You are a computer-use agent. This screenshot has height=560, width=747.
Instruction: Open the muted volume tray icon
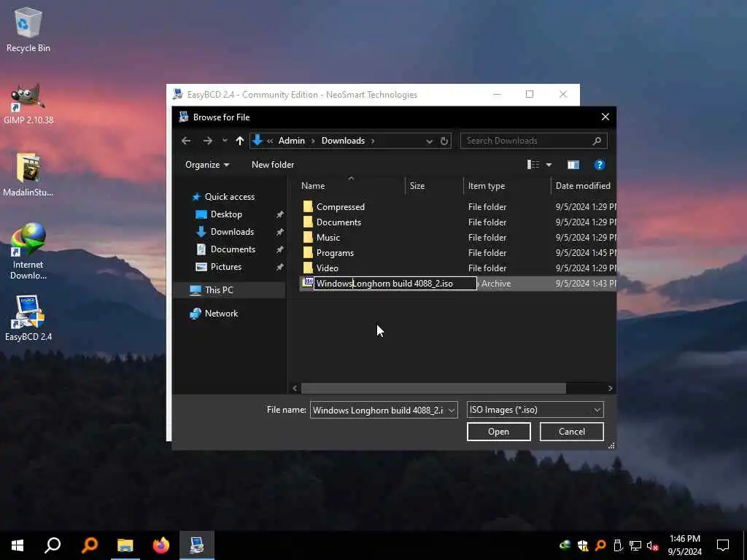(x=653, y=545)
